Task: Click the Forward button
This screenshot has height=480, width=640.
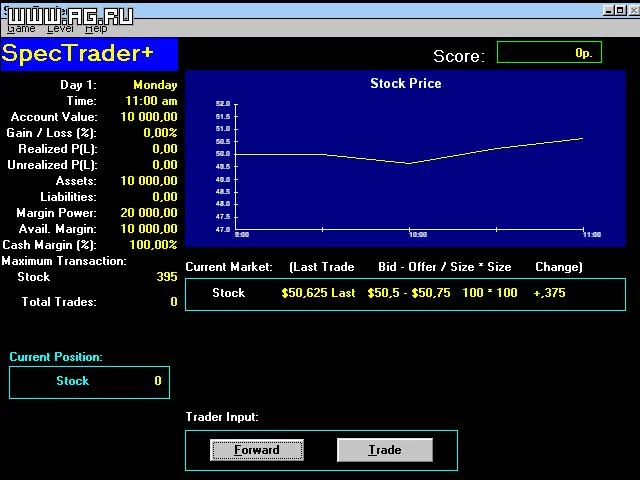Action: point(257,450)
